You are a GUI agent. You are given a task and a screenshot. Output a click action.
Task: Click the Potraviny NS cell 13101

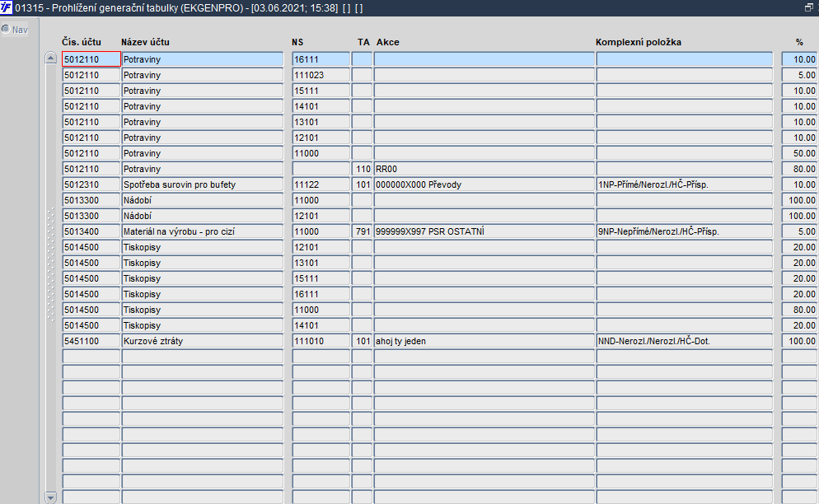pos(321,122)
